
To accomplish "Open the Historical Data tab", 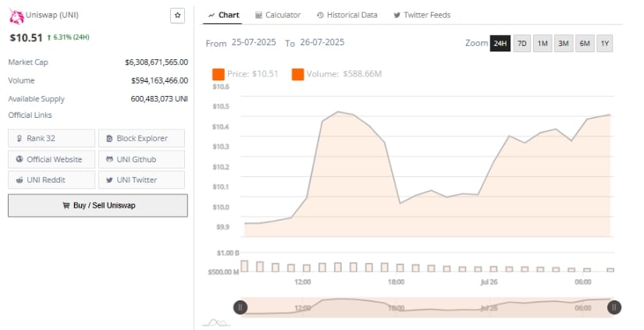I will (347, 15).
